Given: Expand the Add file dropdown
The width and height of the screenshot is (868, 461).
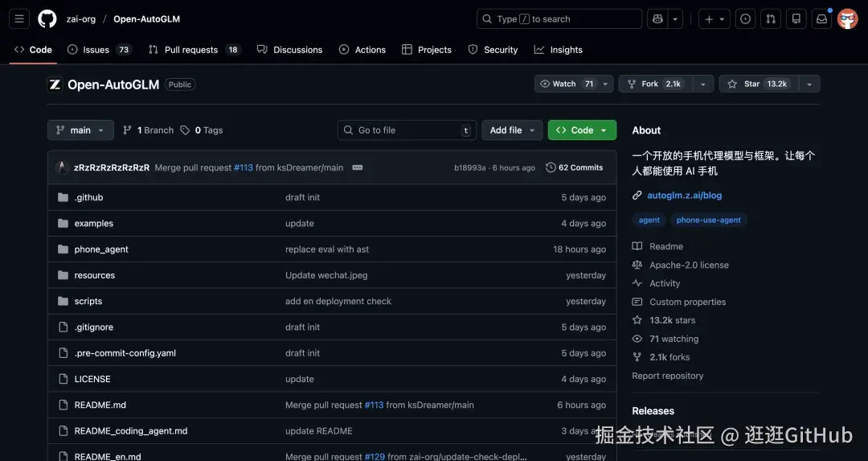Looking at the screenshot, I should pos(512,130).
